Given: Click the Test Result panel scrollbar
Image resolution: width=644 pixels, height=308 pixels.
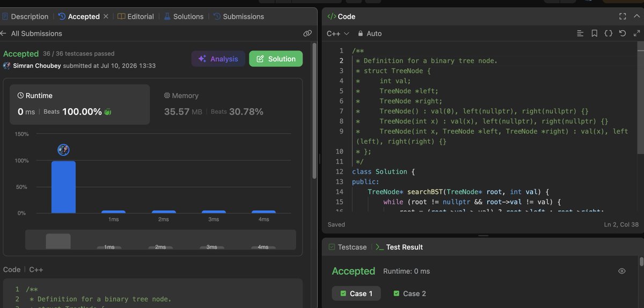Looking at the screenshot, I should (641, 262).
